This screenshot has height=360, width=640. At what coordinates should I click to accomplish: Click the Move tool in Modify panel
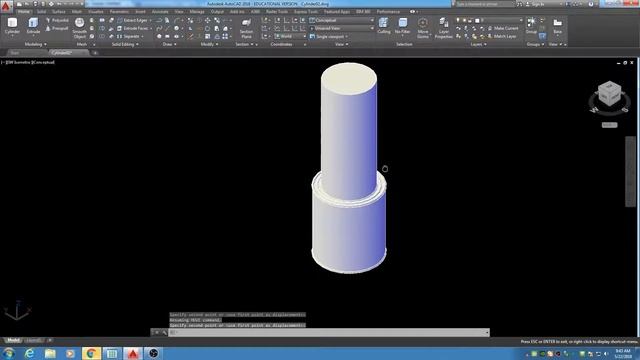208,20
